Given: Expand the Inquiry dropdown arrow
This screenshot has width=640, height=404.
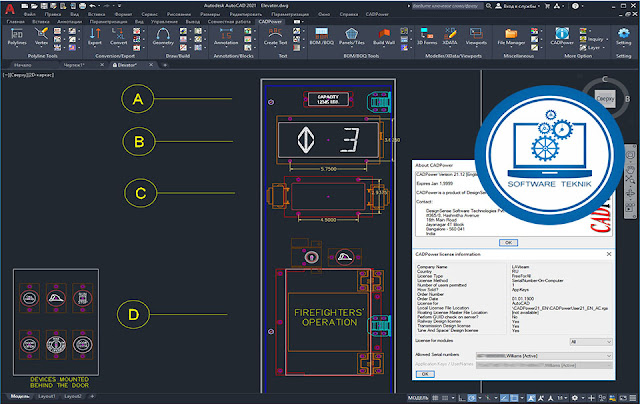Looking at the screenshot, I should [x=607, y=40].
